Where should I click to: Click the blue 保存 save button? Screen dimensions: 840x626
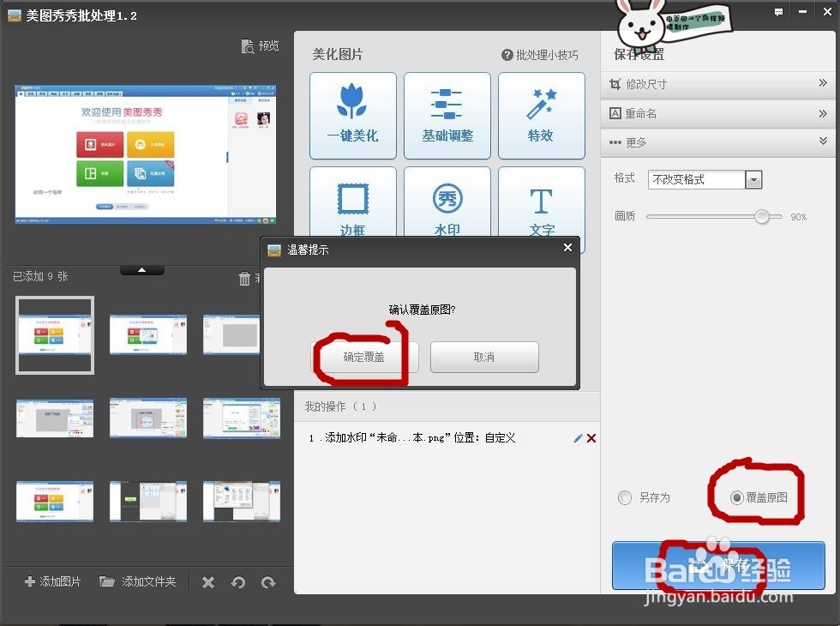point(718,565)
